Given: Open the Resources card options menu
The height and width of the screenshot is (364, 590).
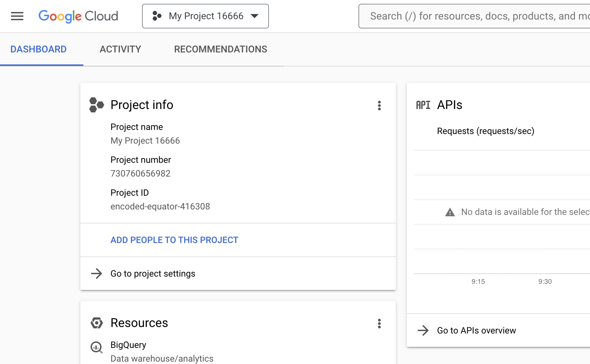Looking at the screenshot, I should [379, 324].
